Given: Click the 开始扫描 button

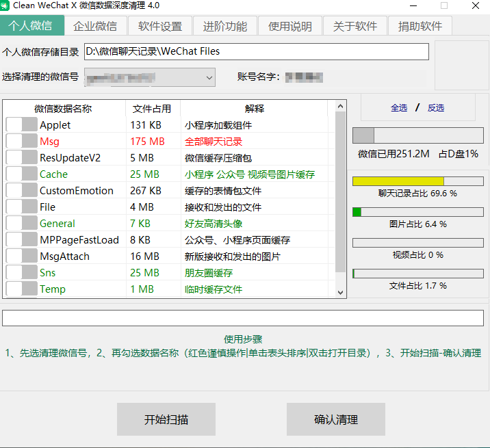Looking at the screenshot, I should click(x=166, y=419).
